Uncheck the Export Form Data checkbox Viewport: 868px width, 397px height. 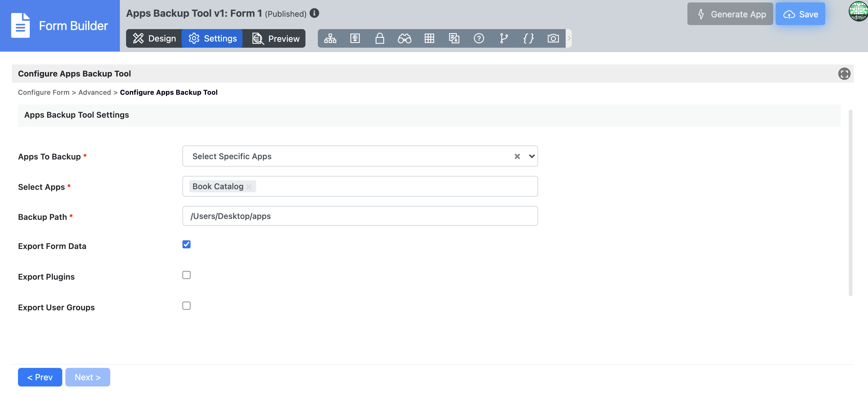(186, 244)
